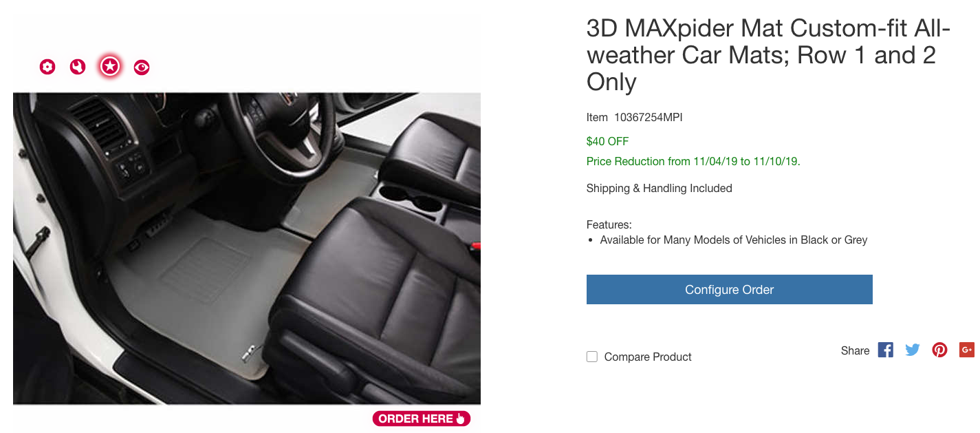Click the wrench icon above the product photo

[78, 67]
